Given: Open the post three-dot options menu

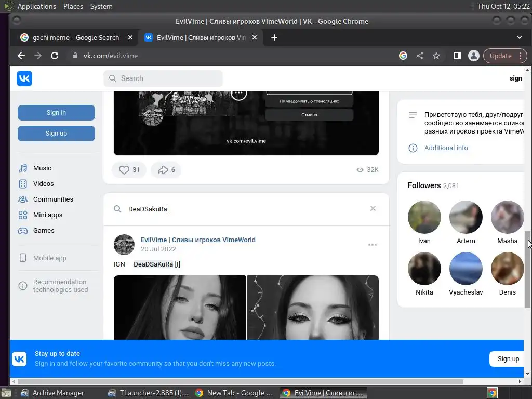Looking at the screenshot, I should click(x=372, y=245).
